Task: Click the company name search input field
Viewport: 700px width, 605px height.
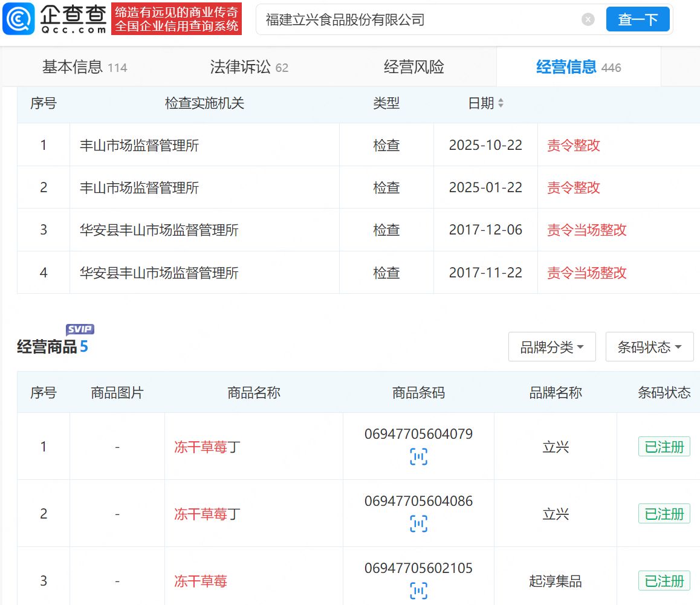Action: (x=417, y=19)
